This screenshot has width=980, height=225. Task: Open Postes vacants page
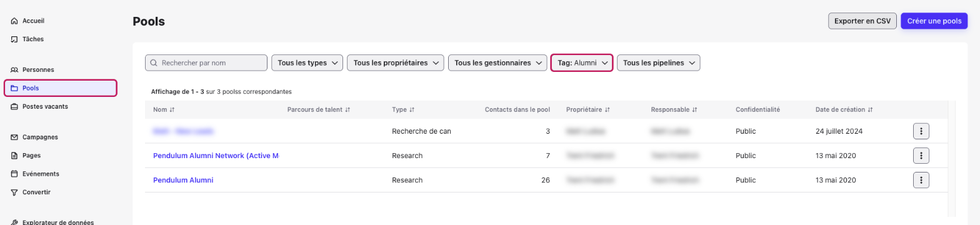click(x=45, y=106)
